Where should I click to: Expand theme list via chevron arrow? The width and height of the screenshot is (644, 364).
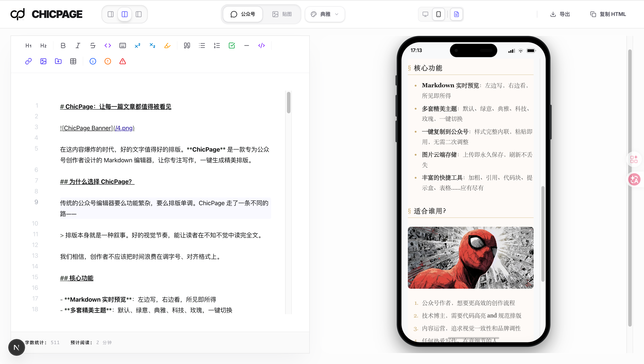[x=337, y=14]
